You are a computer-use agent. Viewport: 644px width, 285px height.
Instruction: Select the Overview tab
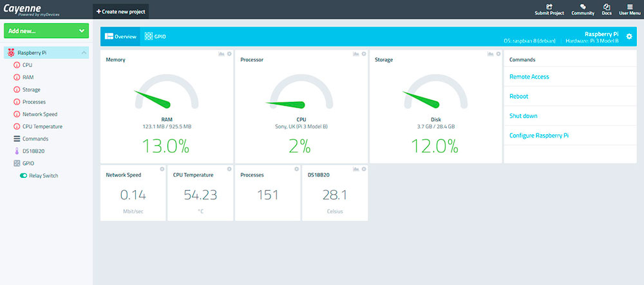point(120,37)
